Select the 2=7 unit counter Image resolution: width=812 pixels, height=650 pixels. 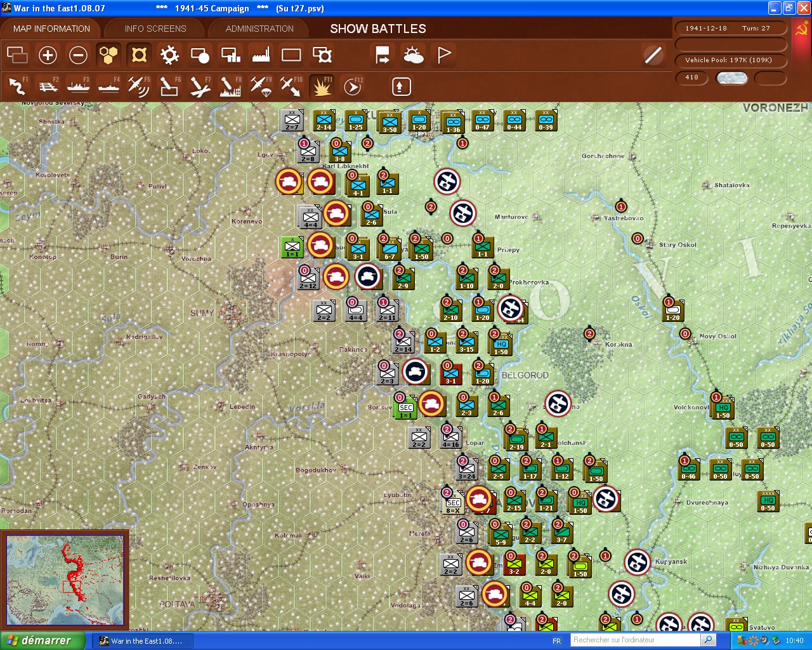[x=292, y=120]
